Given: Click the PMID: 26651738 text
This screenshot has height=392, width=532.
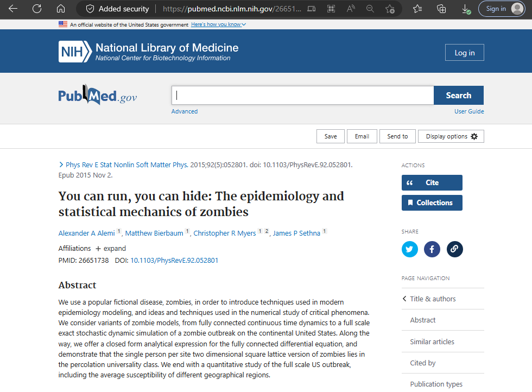Looking at the screenshot, I should 84,260.
